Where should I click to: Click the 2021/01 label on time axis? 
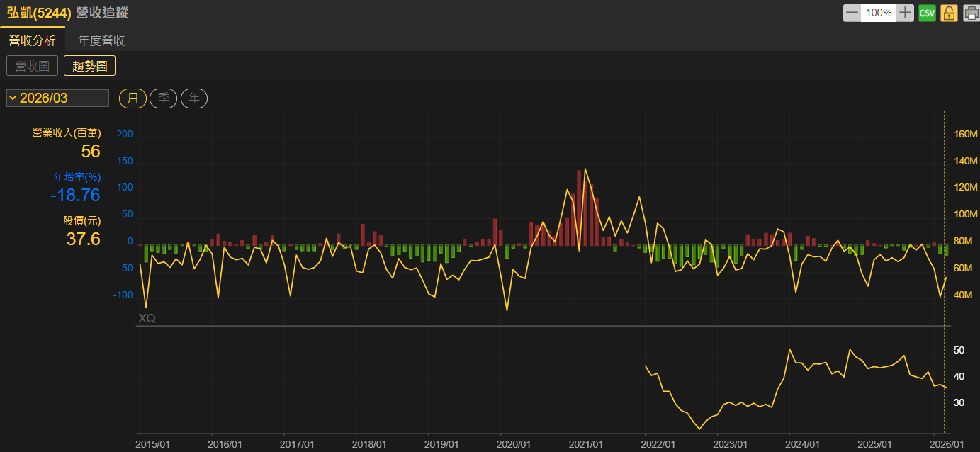click(585, 444)
